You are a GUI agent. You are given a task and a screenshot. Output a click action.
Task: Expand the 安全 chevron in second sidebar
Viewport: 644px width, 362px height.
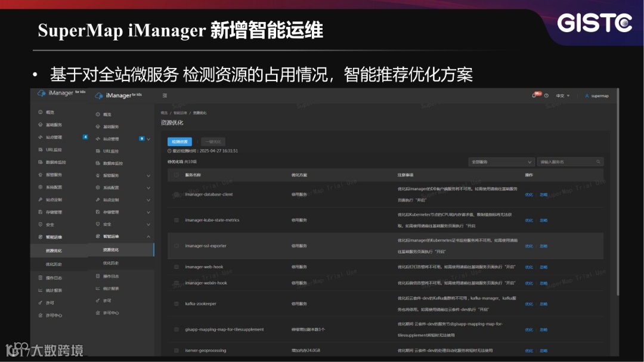click(148, 224)
